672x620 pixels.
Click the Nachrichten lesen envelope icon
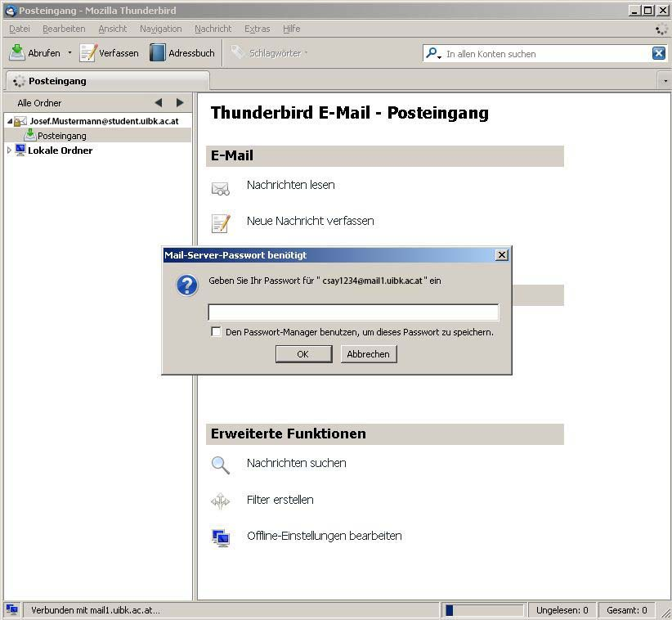[x=221, y=187]
